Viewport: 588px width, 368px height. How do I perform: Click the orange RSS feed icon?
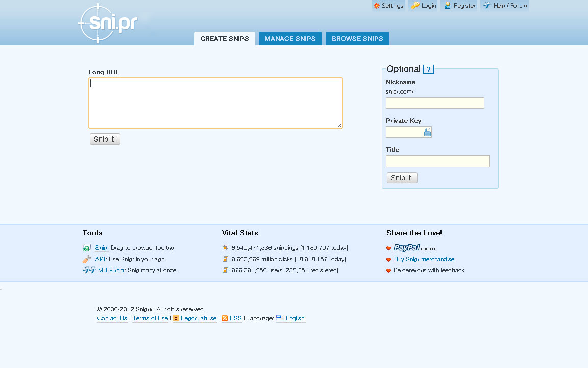225,318
